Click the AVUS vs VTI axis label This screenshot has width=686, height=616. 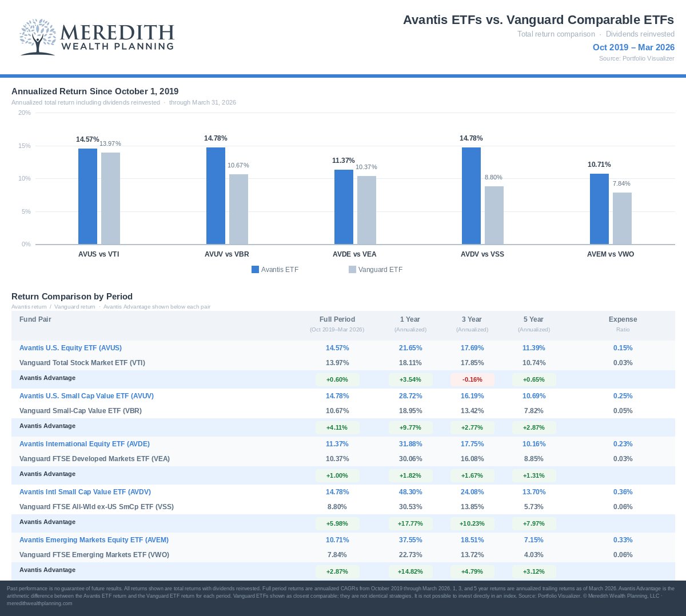pyautogui.click(x=99, y=254)
